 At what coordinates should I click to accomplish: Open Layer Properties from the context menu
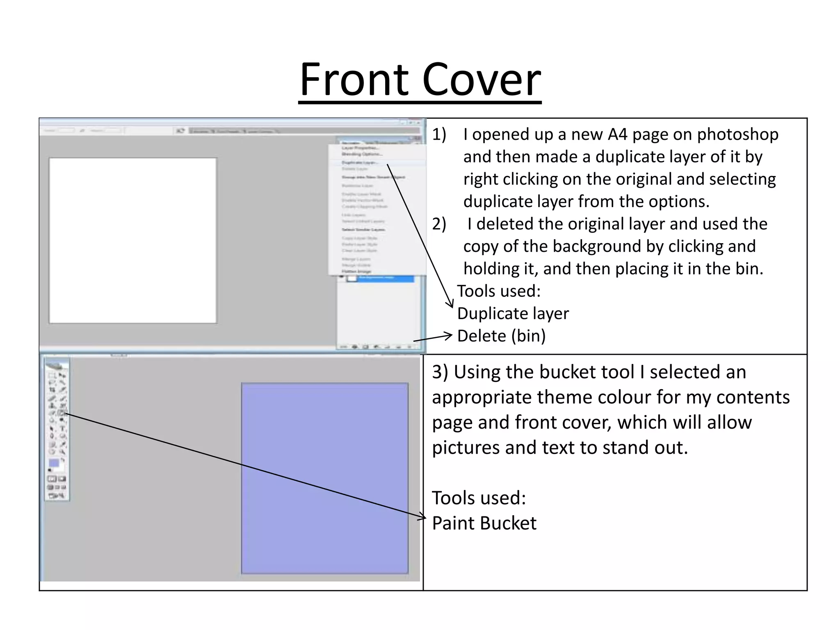(360, 148)
